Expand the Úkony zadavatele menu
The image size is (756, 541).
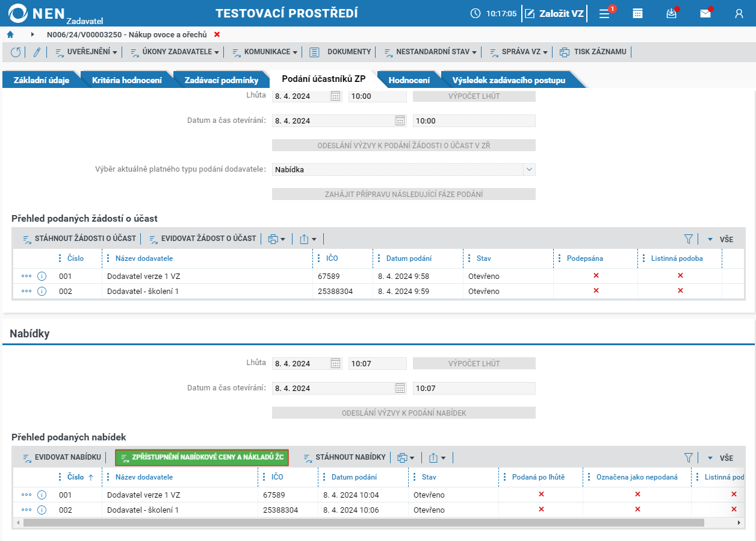click(175, 52)
